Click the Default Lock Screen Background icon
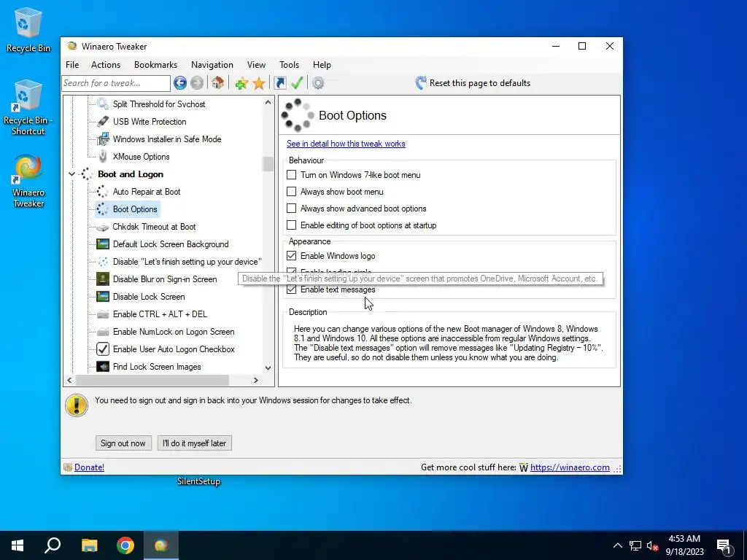 point(103,244)
